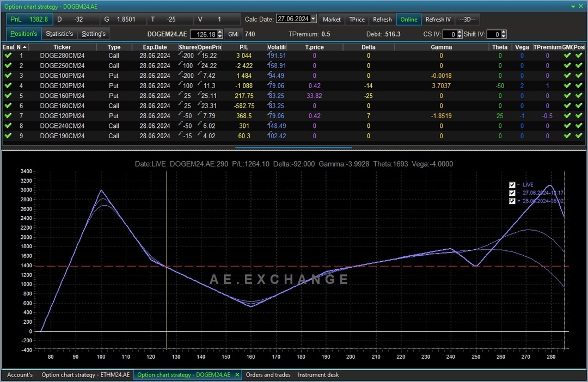This screenshot has width=588, height=382.
Task: Toggle the Enabled checkmark for DOGE100PM24
Action: [x=8, y=76]
